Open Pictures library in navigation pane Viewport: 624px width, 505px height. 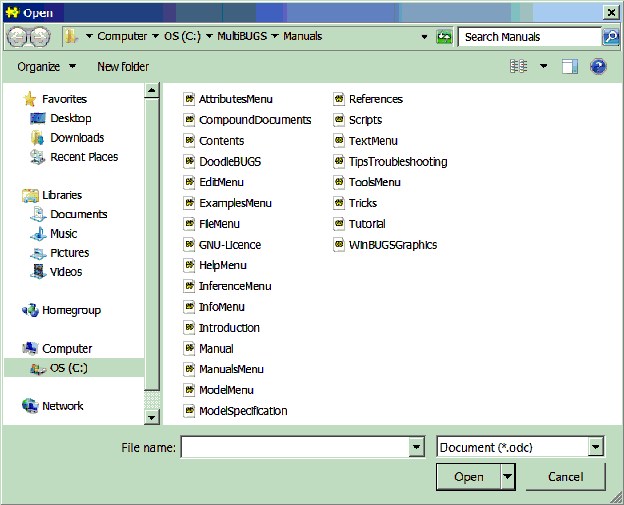point(70,253)
